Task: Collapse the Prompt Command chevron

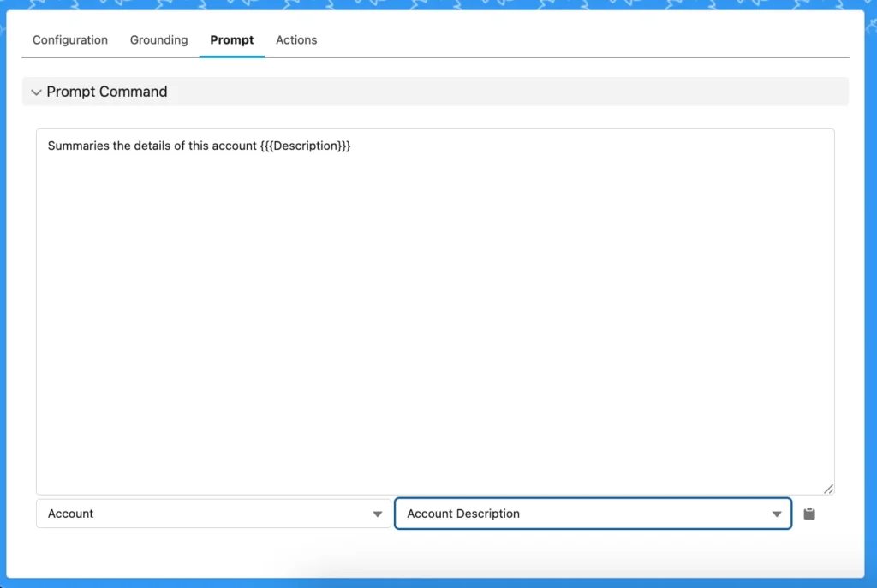Action: (36, 92)
